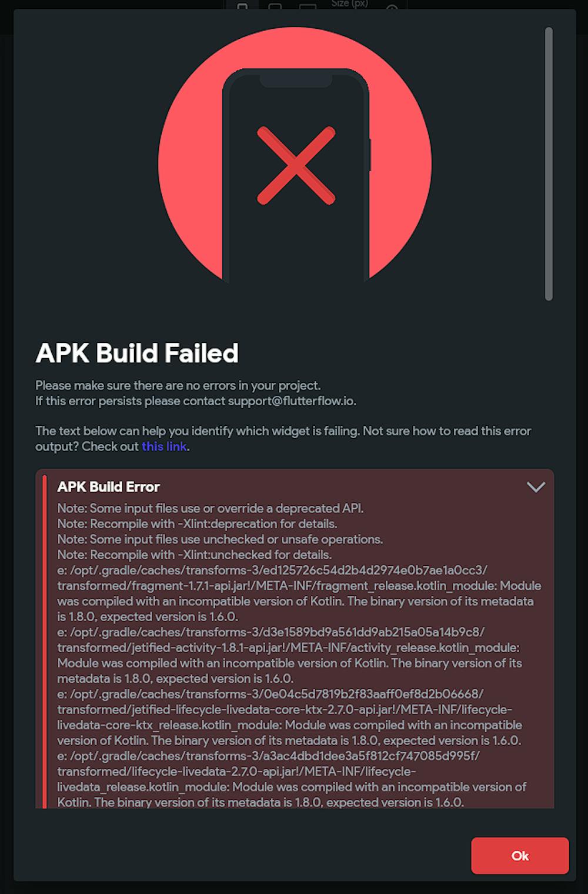This screenshot has width=588, height=894.
Task: Select the tablet device icon in top toolbar
Action: [x=275, y=7]
